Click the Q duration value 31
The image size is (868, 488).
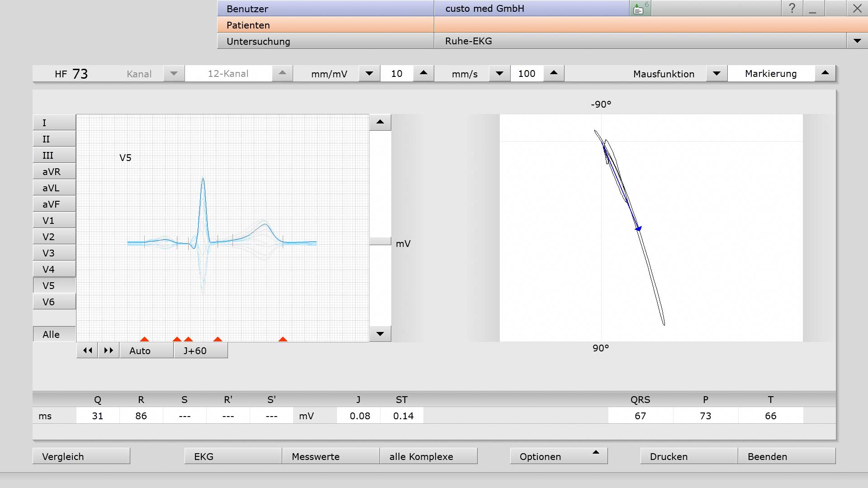click(x=98, y=416)
